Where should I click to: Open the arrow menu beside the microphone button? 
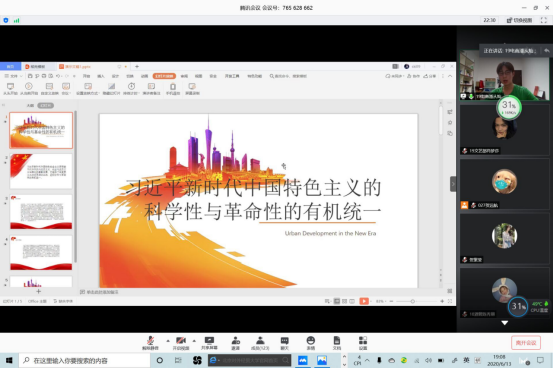click(x=168, y=341)
